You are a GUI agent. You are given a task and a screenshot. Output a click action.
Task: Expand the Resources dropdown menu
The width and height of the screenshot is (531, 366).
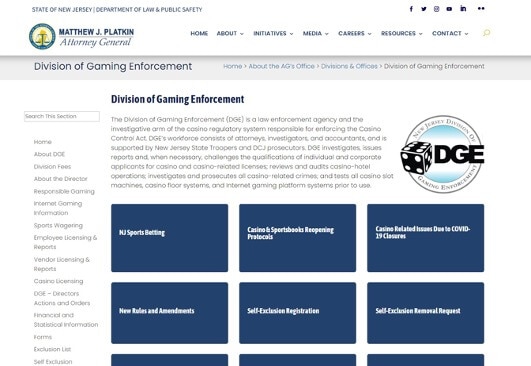click(402, 34)
